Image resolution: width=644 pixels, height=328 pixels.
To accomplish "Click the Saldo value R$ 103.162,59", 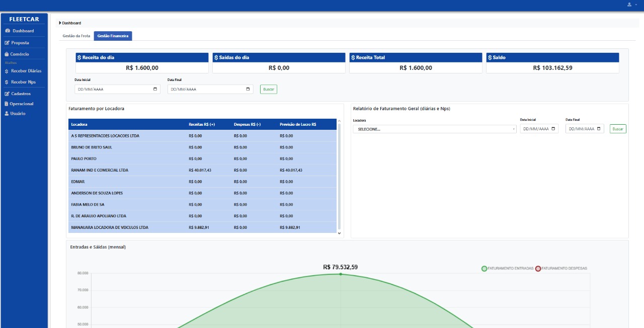I will [x=552, y=68].
